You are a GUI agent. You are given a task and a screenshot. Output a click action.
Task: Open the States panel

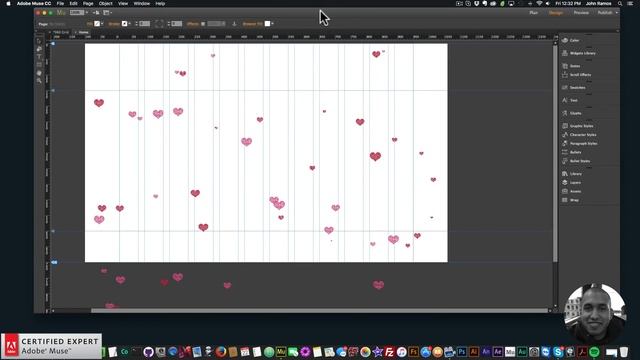(571, 66)
